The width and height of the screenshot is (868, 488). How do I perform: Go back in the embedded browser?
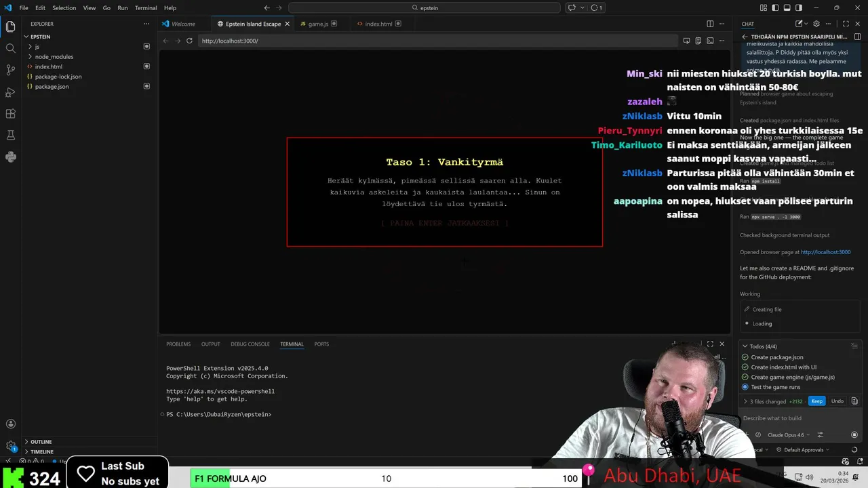(x=166, y=41)
